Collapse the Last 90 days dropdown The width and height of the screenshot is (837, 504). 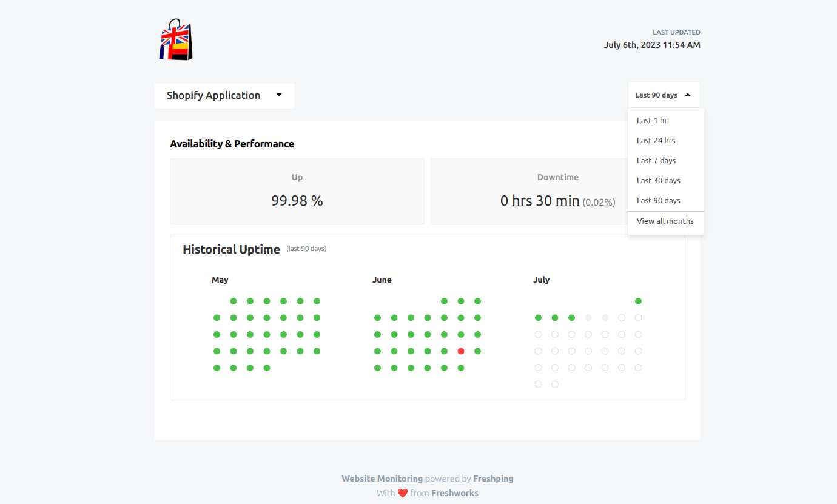point(664,95)
